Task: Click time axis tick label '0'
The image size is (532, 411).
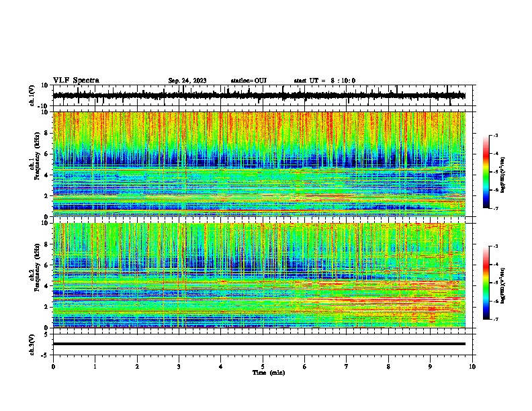Action: coord(53,367)
